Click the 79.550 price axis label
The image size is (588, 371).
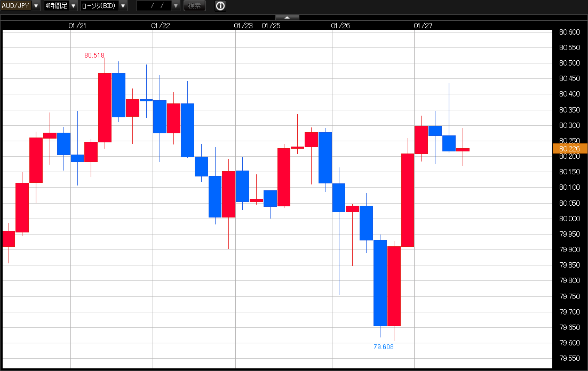click(x=570, y=358)
